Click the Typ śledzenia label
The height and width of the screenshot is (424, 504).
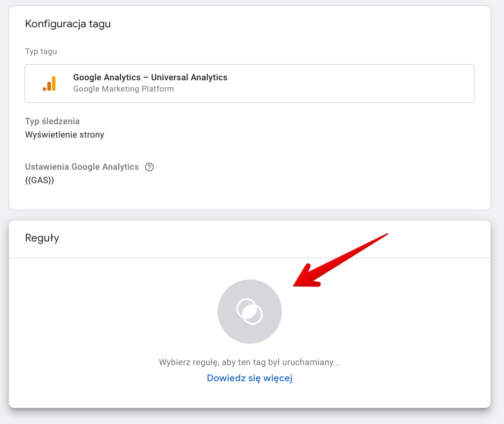52,122
